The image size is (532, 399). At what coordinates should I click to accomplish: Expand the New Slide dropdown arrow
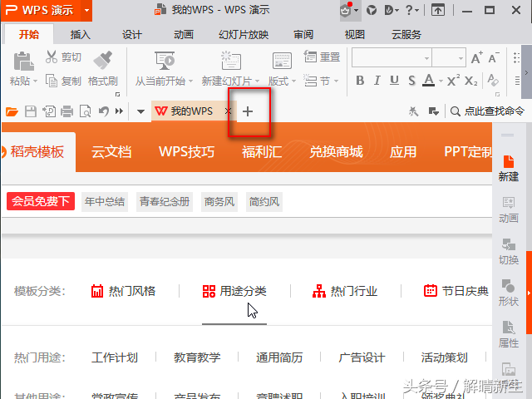[257, 81]
